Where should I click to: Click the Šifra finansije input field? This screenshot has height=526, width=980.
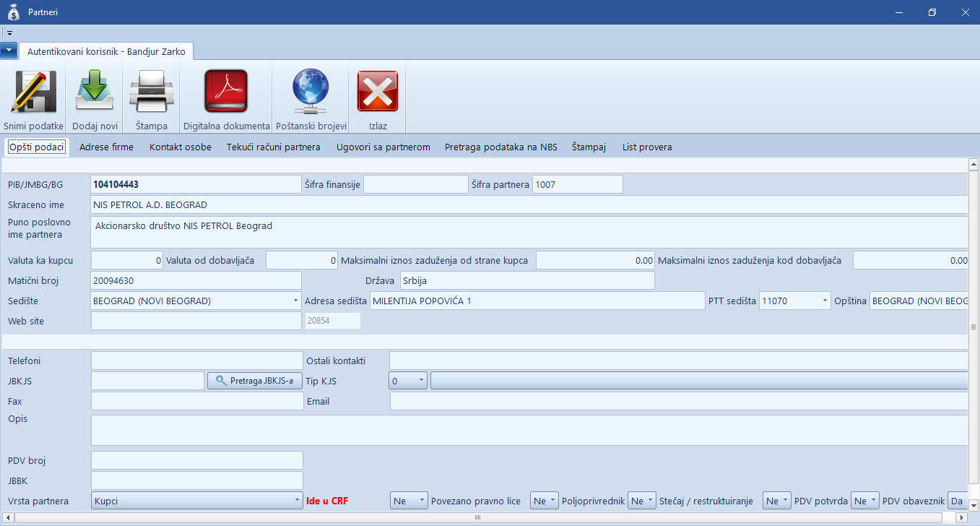point(416,184)
